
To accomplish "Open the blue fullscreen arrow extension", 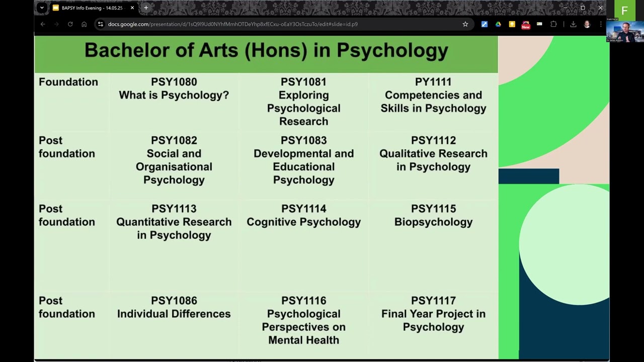I will (485, 24).
